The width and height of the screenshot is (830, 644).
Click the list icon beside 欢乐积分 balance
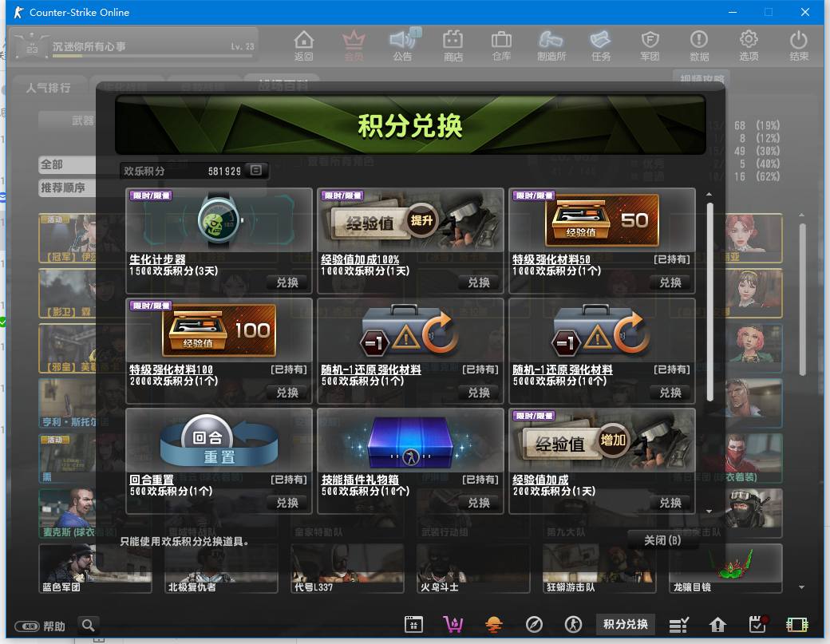(x=255, y=170)
